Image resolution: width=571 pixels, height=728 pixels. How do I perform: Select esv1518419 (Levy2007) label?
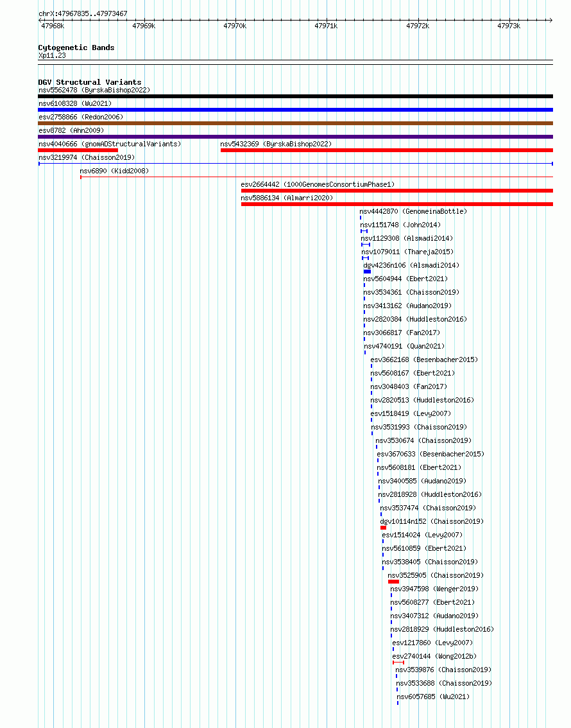411,413
